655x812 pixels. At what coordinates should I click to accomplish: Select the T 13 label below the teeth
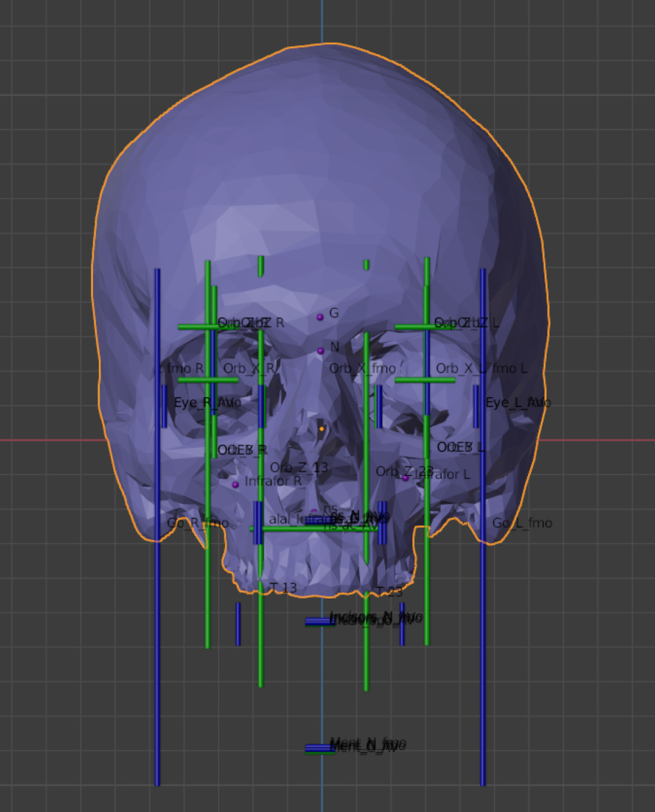(x=283, y=588)
